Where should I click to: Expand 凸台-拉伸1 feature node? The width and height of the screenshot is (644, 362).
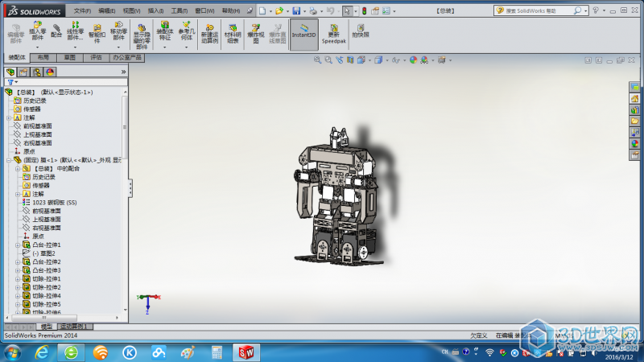click(18, 245)
